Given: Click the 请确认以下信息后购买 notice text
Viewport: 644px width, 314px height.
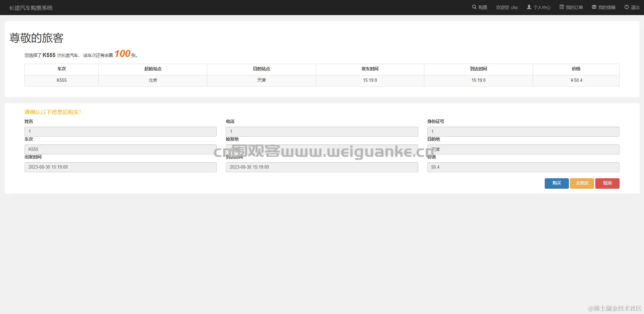Looking at the screenshot, I should click(53, 112).
